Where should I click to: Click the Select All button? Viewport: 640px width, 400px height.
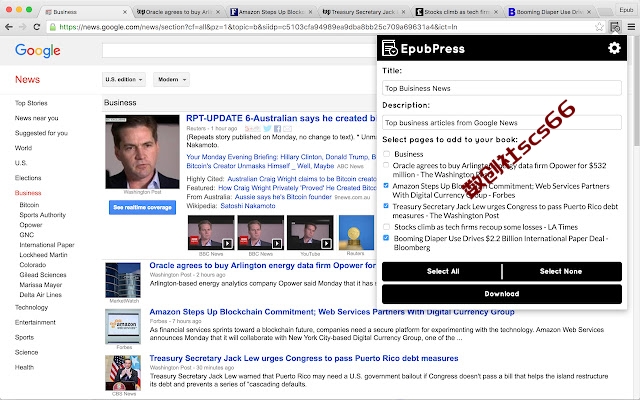(x=442, y=271)
